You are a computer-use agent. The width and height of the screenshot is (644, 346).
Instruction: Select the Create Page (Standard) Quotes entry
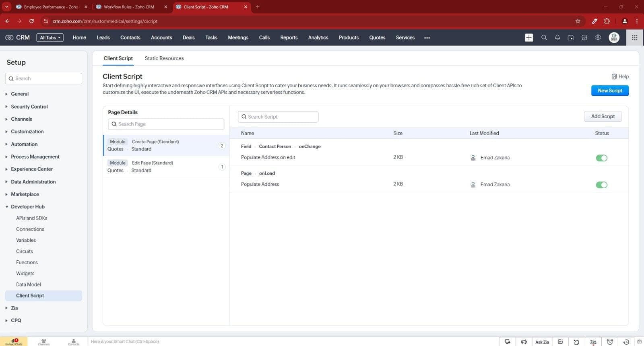(166, 145)
